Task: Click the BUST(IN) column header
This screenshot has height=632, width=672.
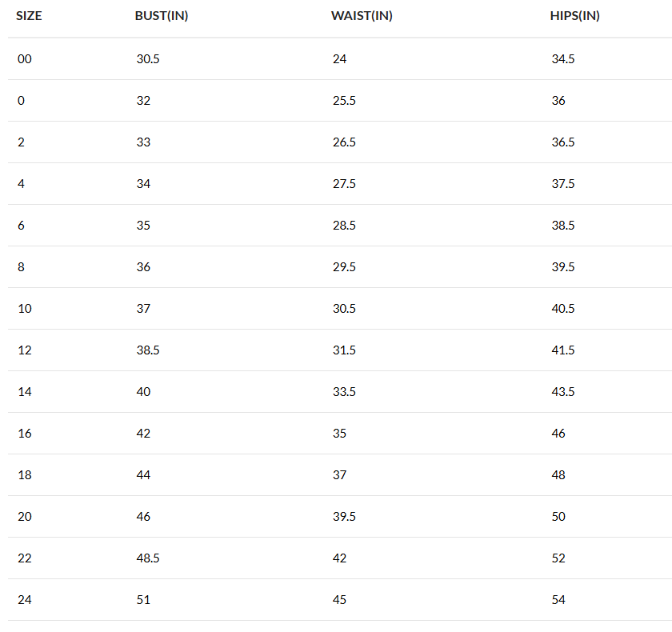Action: click(x=162, y=16)
